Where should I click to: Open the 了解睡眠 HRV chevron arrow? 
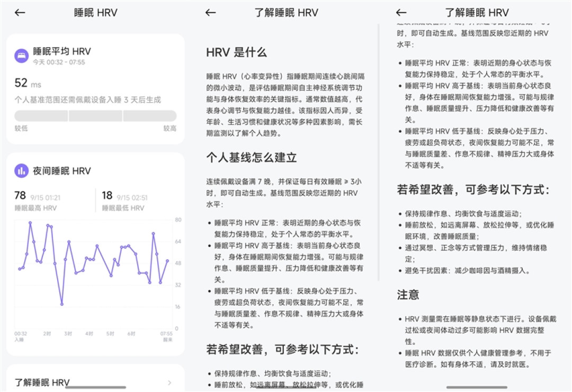click(x=169, y=382)
